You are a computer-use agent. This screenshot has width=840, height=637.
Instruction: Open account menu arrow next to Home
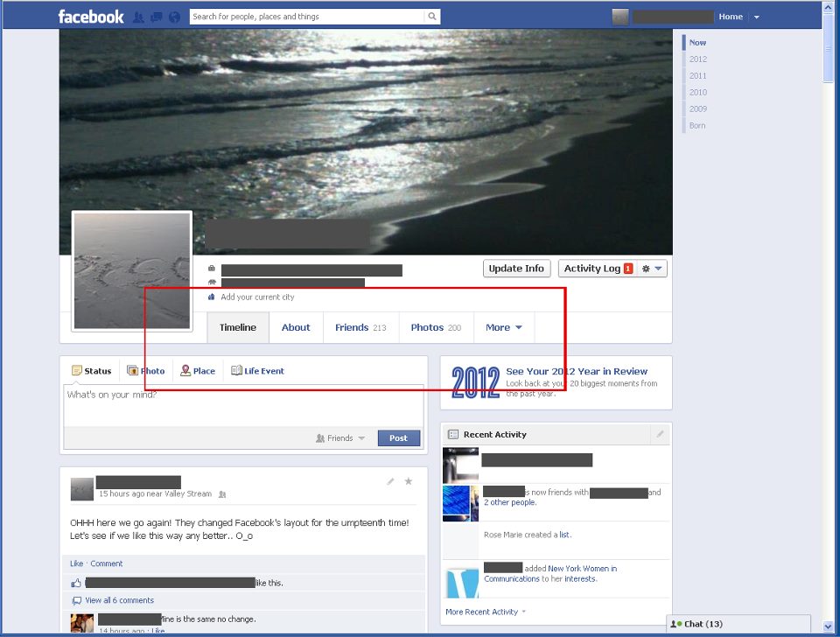pos(757,17)
